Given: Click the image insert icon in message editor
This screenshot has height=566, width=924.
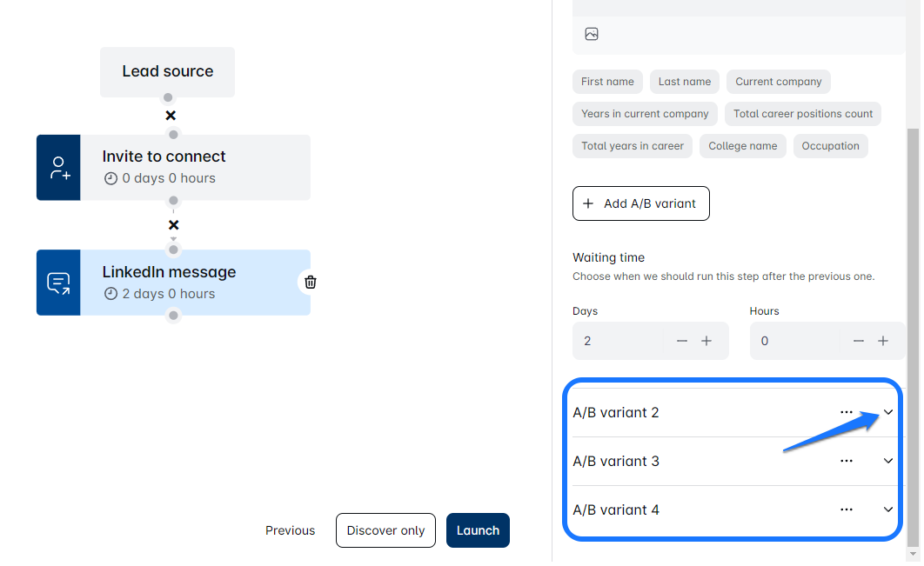Looking at the screenshot, I should [x=592, y=35].
